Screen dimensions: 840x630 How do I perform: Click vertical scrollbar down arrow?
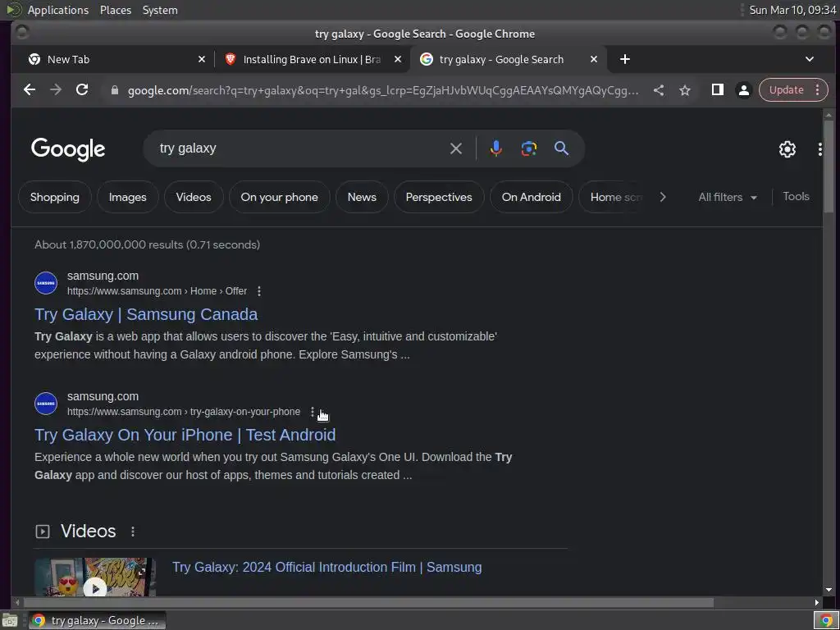pyautogui.click(x=829, y=590)
